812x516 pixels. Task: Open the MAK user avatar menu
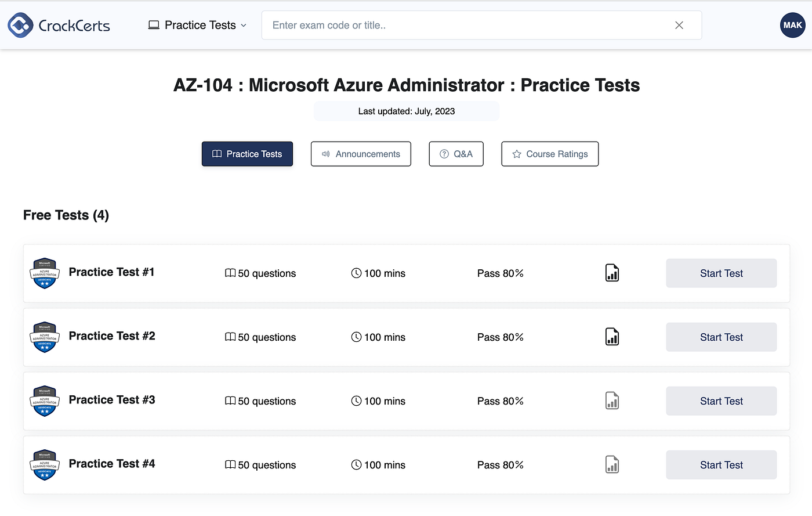pyautogui.click(x=792, y=25)
